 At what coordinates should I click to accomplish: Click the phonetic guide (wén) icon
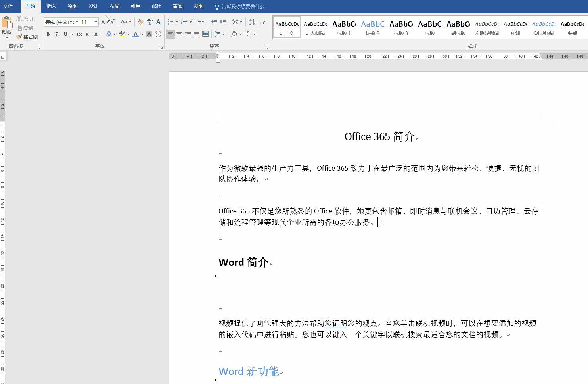[x=149, y=22]
